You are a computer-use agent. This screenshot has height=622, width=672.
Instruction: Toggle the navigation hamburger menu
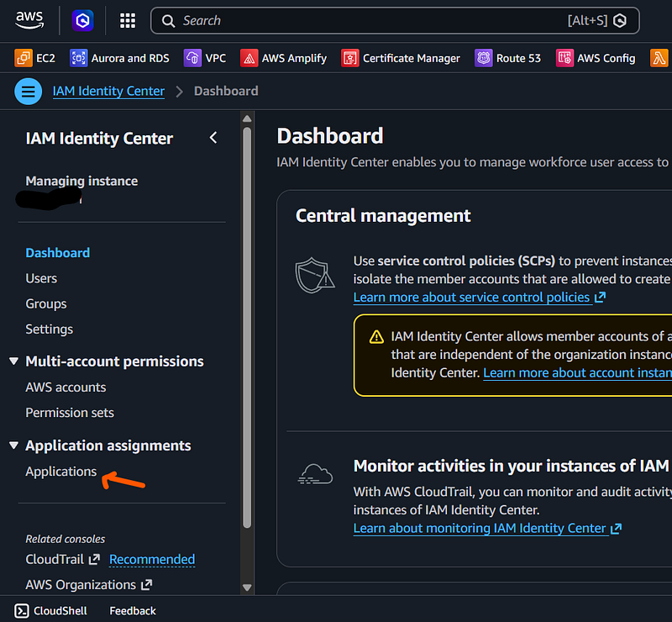28,91
